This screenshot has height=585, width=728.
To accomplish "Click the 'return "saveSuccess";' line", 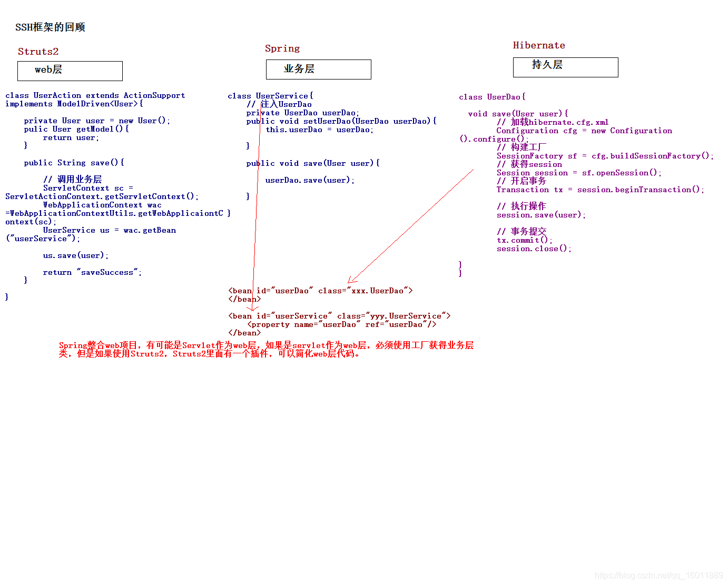I will pos(92,272).
